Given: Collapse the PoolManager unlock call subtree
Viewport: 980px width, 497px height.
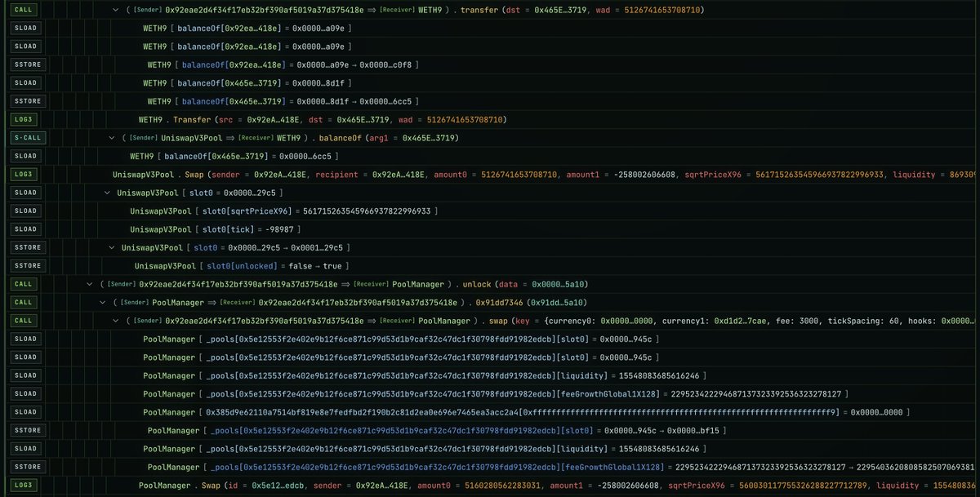Looking at the screenshot, I should 90,284.
